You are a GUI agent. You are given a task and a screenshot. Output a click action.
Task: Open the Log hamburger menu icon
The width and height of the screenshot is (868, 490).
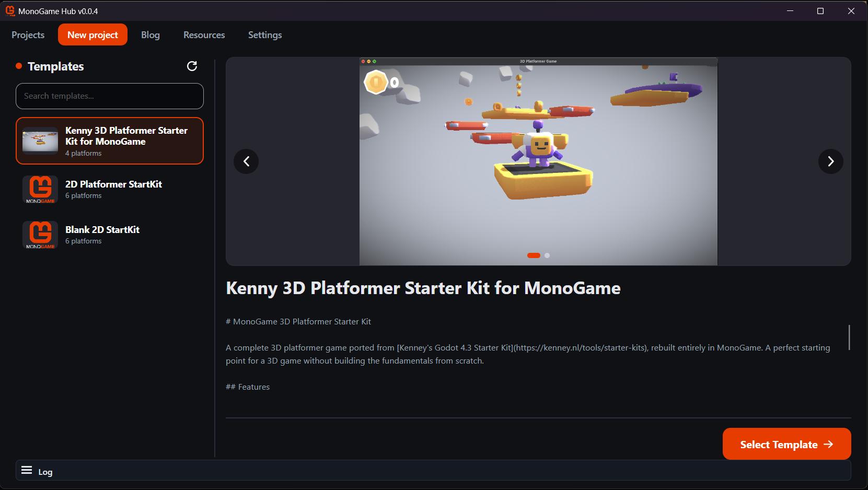click(x=27, y=471)
